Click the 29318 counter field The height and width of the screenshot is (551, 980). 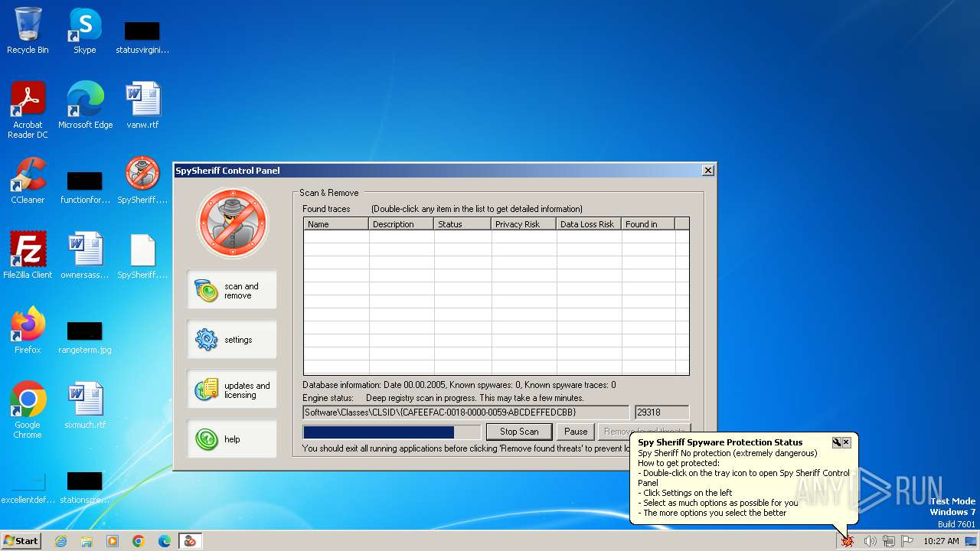(x=661, y=412)
